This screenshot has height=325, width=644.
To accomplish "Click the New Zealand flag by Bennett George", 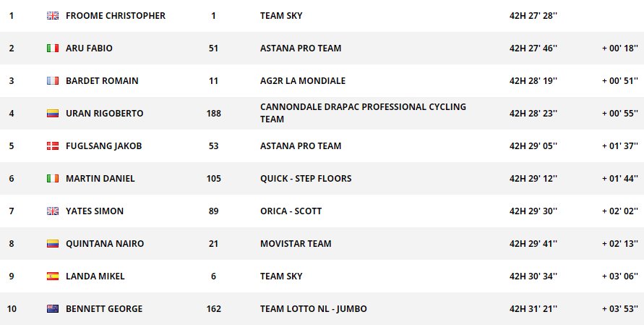I will [52, 309].
